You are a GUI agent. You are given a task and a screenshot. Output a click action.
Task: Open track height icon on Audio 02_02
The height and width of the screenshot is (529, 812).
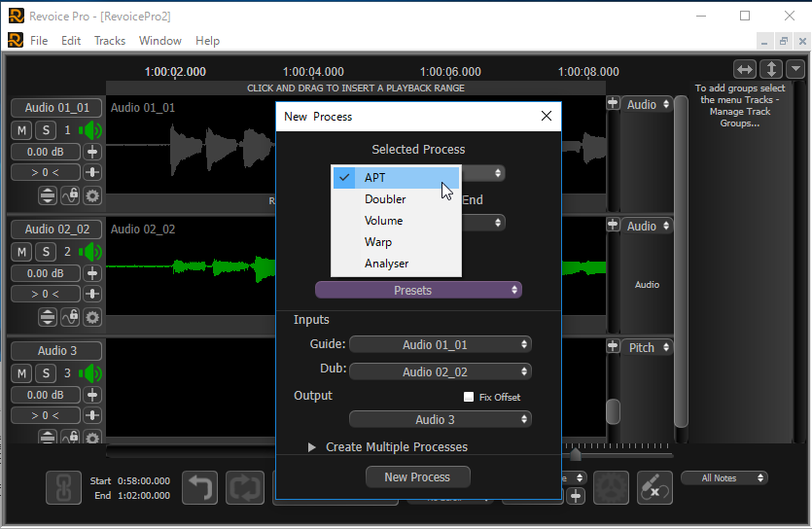click(x=48, y=317)
